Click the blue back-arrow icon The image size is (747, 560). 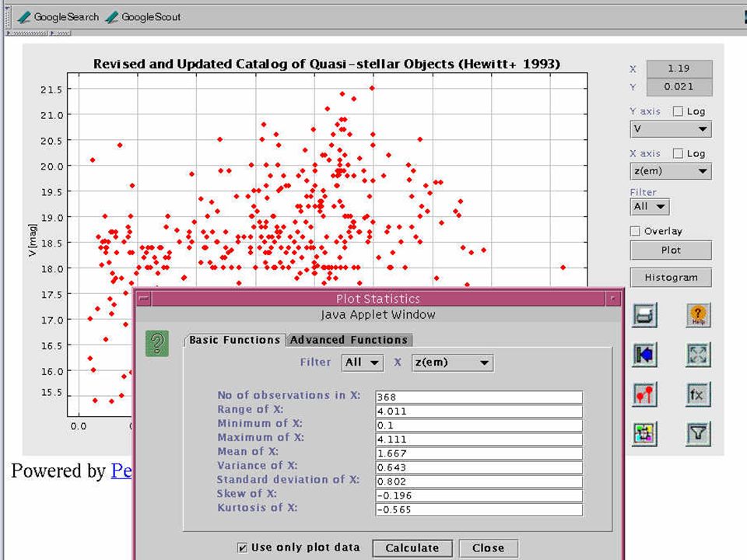(644, 355)
